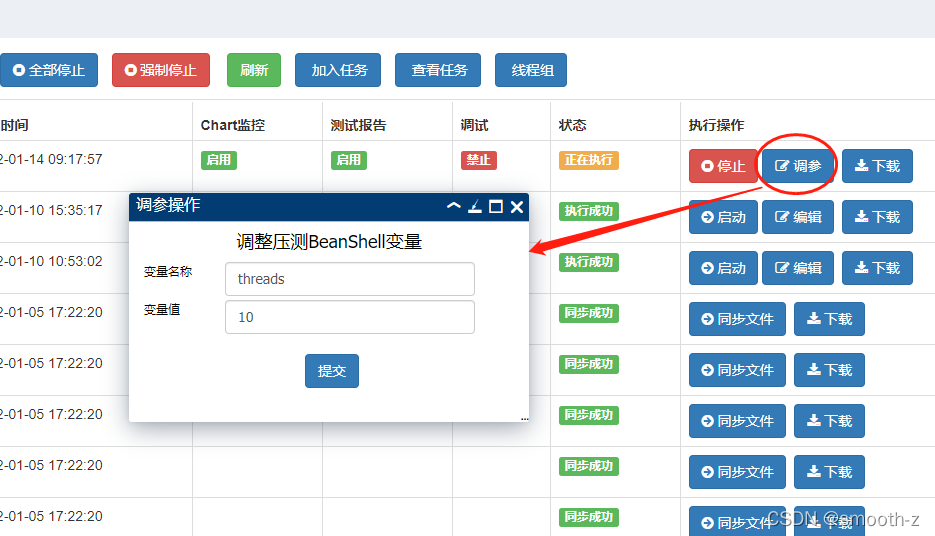Image resolution: width=935 pixels, height=536 pixels.
Task: Start the 10:53:02 row task
Action: click(x=723, y=268)
